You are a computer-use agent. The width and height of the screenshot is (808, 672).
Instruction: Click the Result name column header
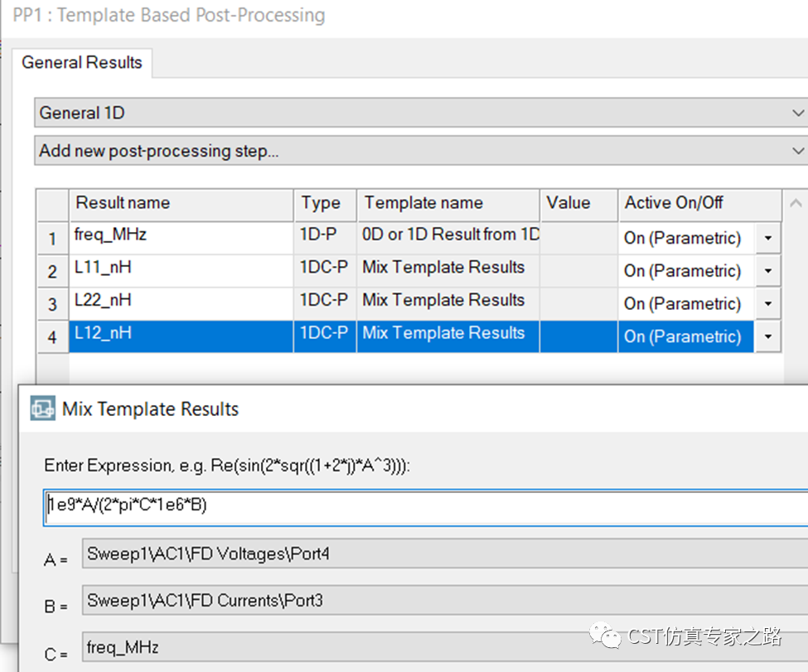point(181,204)
